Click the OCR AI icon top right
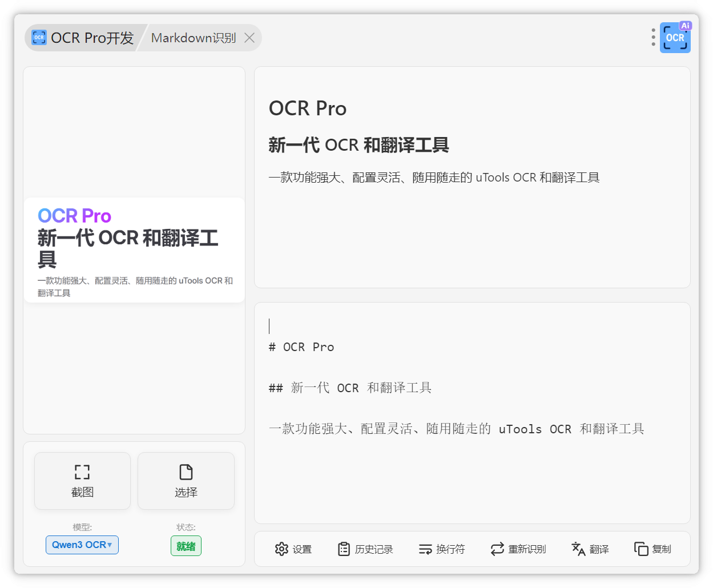The width and height of the screenshot is (713, 588). 675,37
